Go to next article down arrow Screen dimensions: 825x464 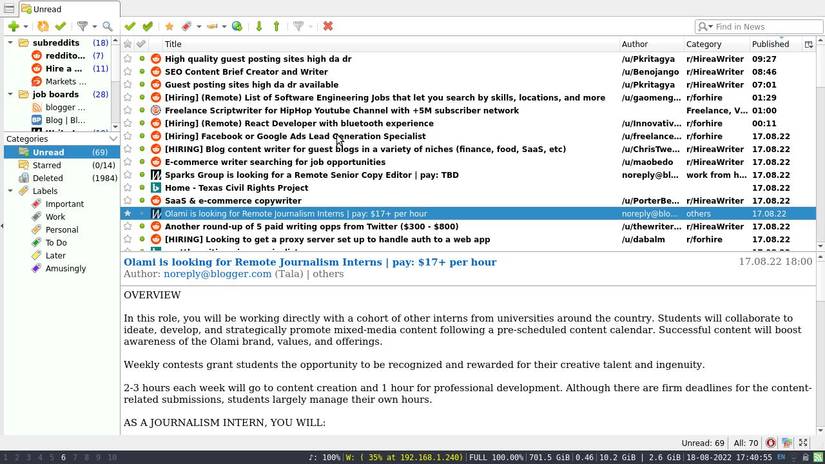259,26
